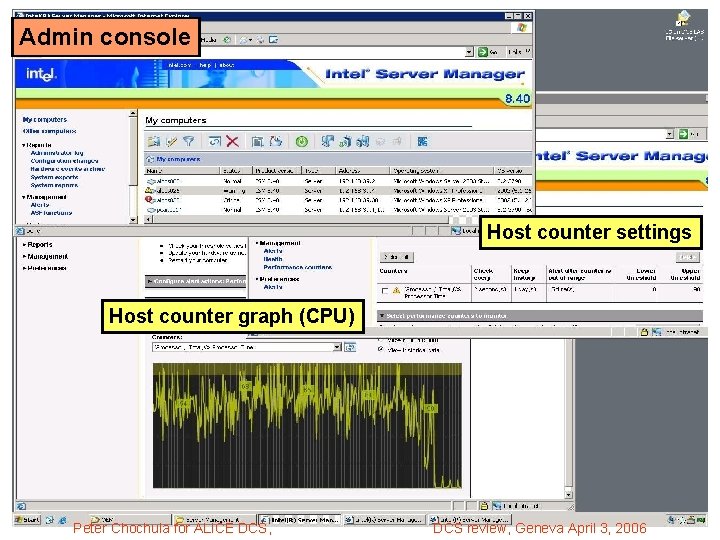Click the computers table horizontal scrollbar left arrow

[148, 219]
